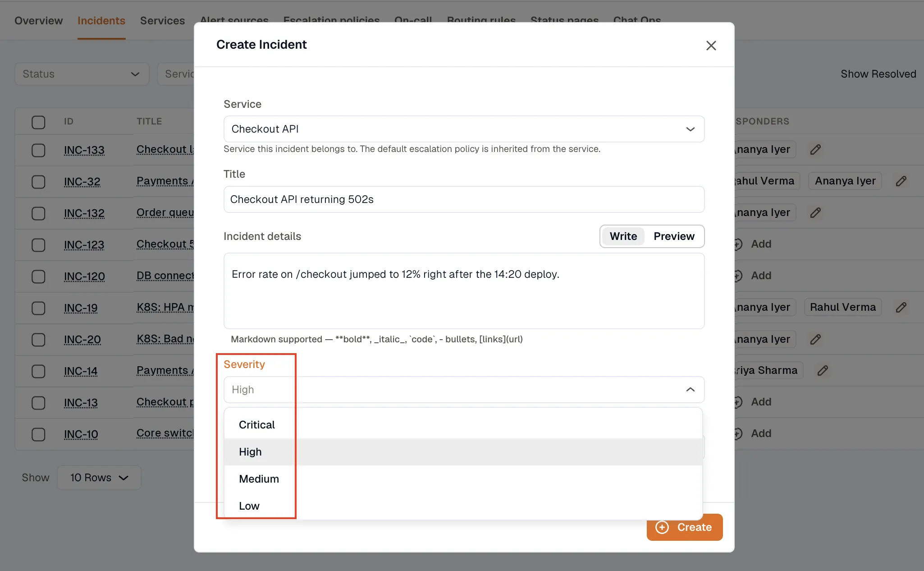Open incident INC-20 link

(82, 340)
